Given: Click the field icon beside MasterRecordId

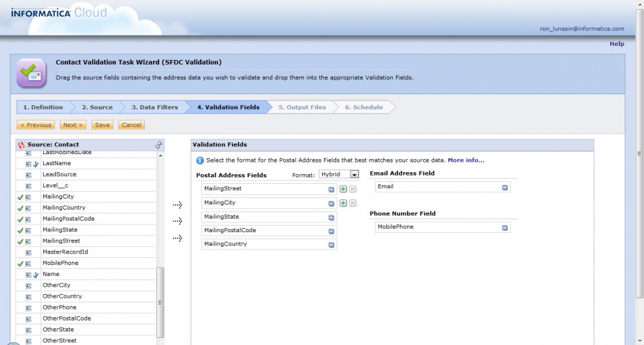Looking at the screenshot, I should pos(28,253).
